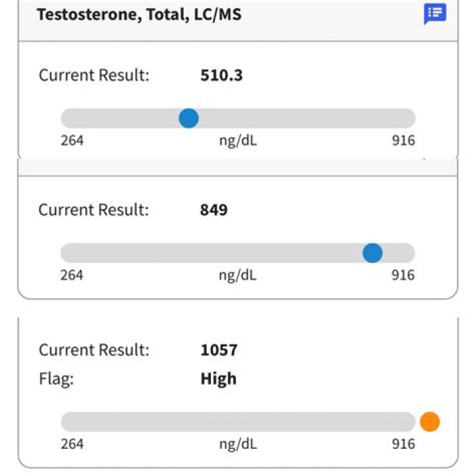Click the 264 lower limit under the 510.3 bar
Screen dimensions: 476x476
[x=72, y=141]
